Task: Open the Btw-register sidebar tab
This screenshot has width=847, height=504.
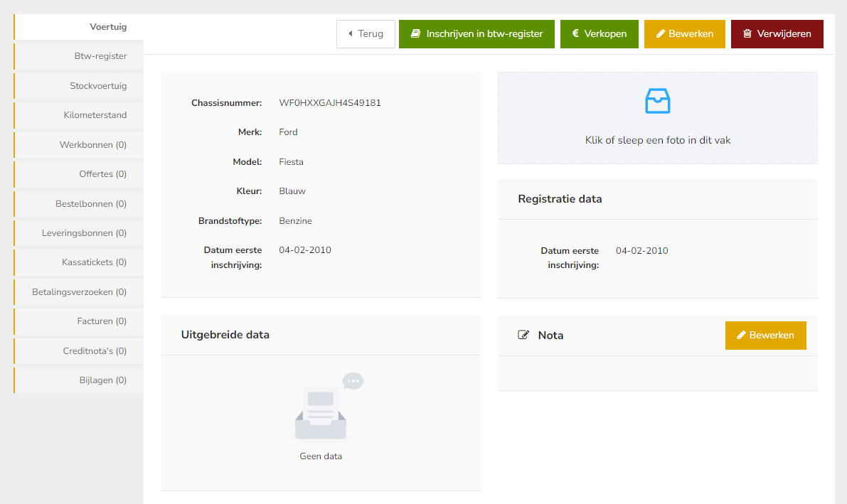Action: pyautogui.click(x=100, y=56)
